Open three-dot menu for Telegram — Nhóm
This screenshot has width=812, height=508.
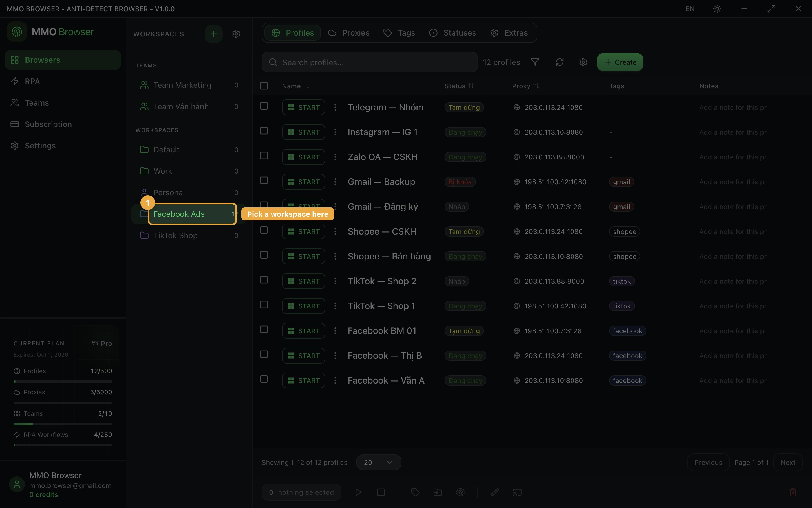(x=335, y=107)
